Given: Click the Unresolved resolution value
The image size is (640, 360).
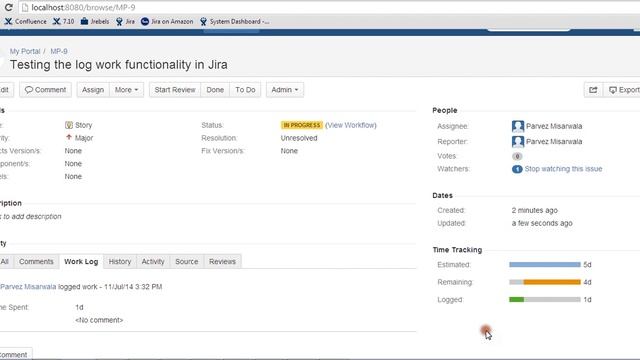Looking at the screenshot, I should (x=299, y=138).
